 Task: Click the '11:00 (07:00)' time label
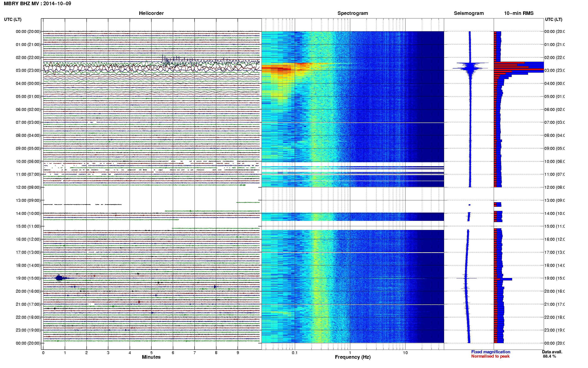28,174
